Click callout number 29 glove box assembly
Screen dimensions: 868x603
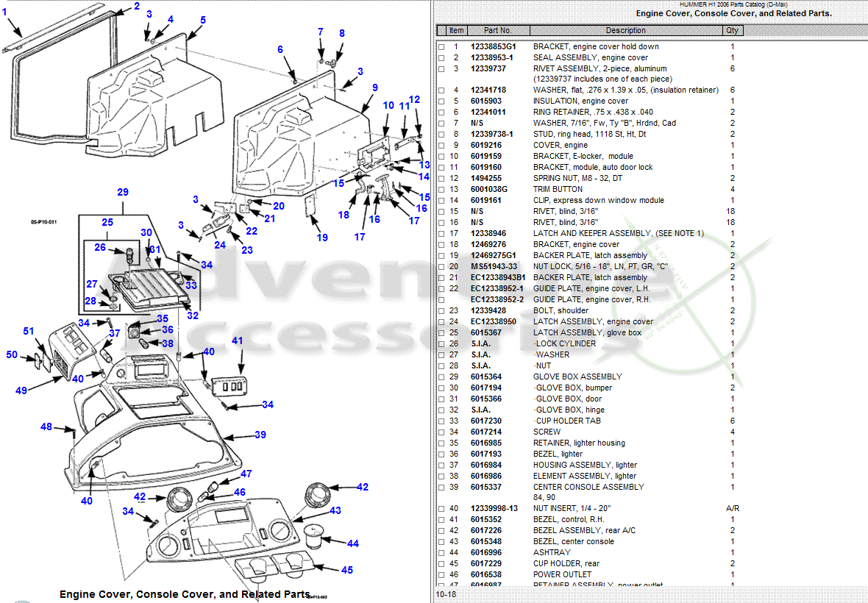123,192
